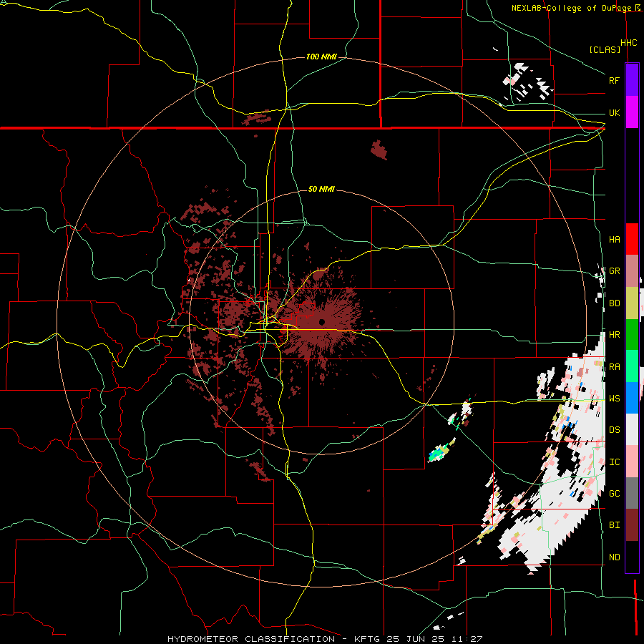Click the [CLAS] units label
The height and width of the screenshot is (644, 644).
tap(605, 49)
